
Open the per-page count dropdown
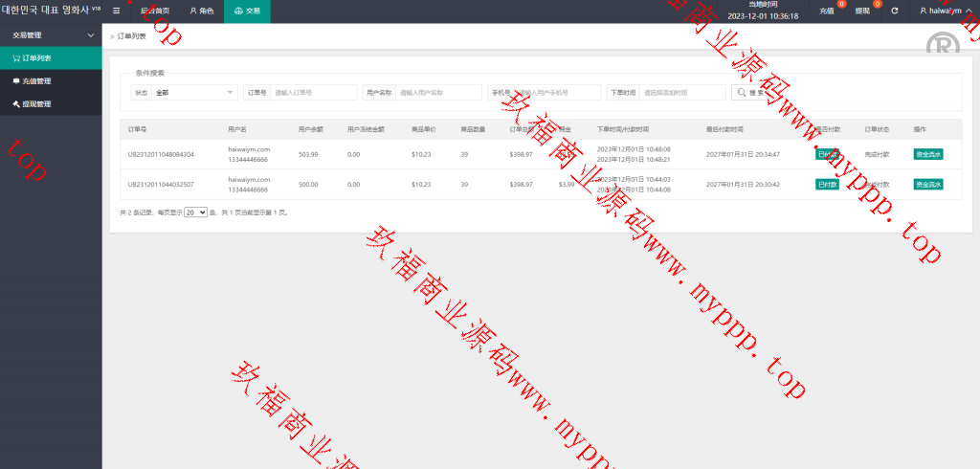tap(195, 212)
